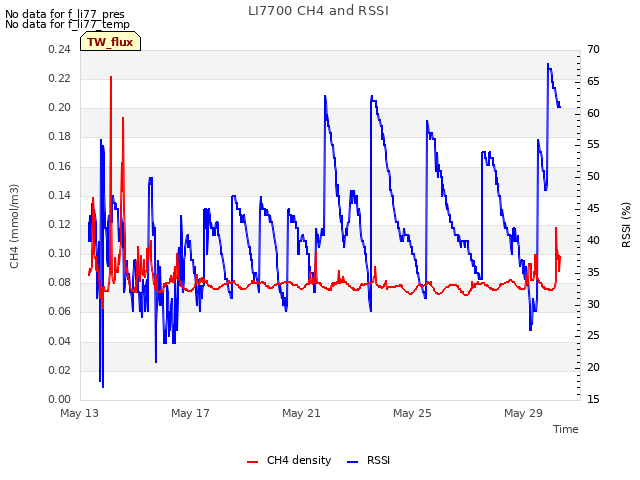
Task: Click the 0.08 left axis tick label
Action: pyautogui.click(x=59, y=282)
